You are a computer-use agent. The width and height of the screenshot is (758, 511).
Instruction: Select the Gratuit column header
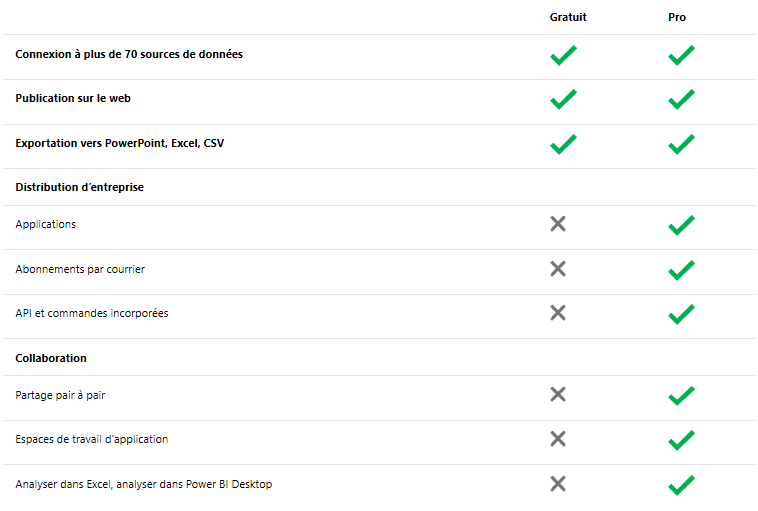coord(568,17)
